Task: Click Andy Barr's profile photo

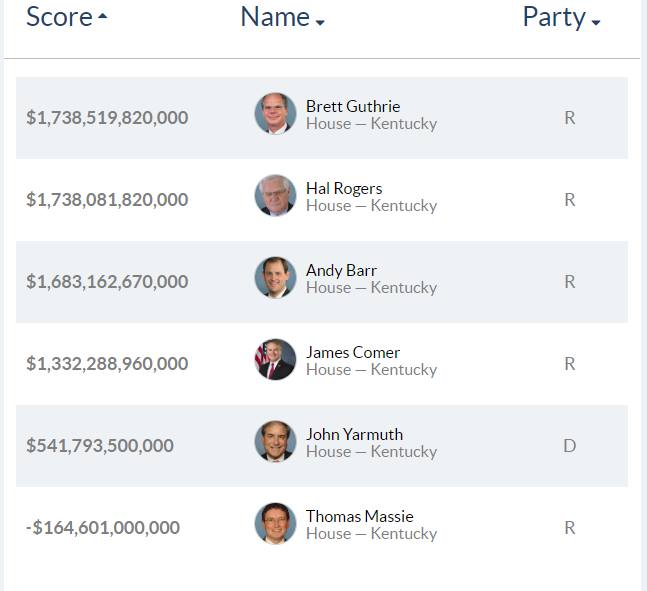Action: 275,278
